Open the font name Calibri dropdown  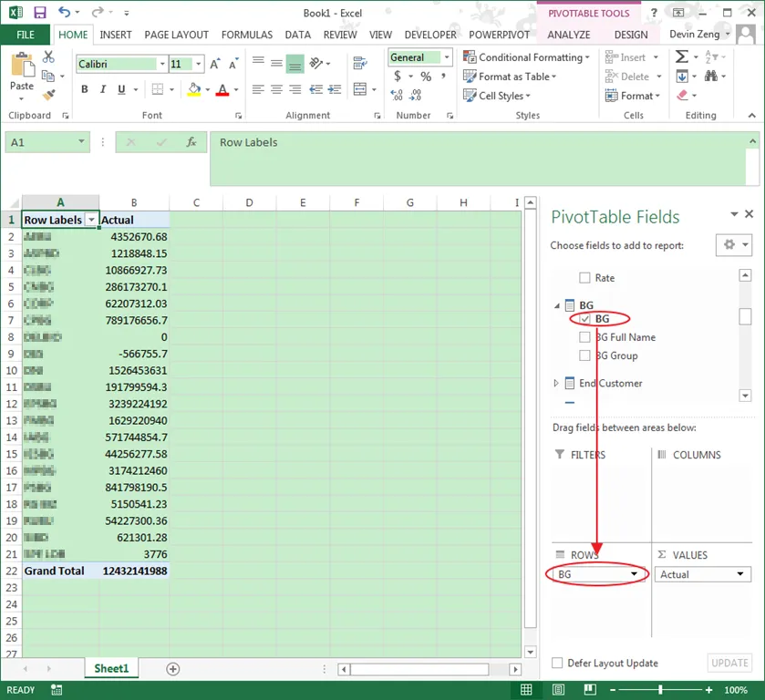point(162,64)
